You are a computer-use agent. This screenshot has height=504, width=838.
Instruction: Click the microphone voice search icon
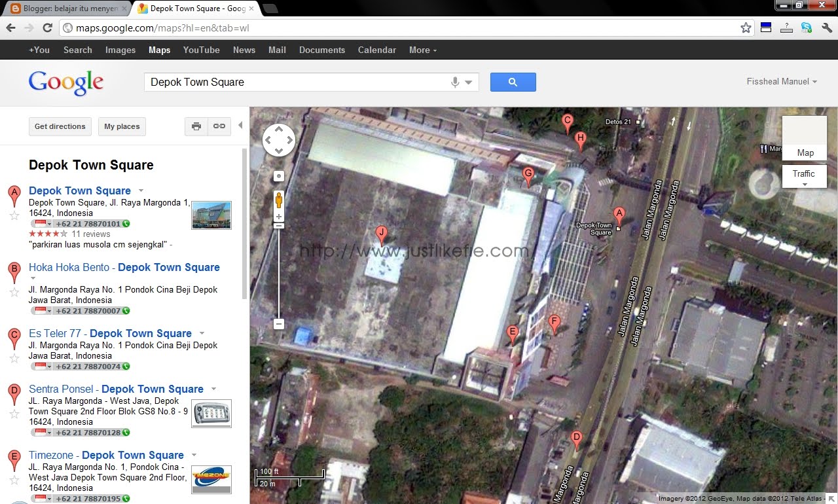[x=455, y=82]
